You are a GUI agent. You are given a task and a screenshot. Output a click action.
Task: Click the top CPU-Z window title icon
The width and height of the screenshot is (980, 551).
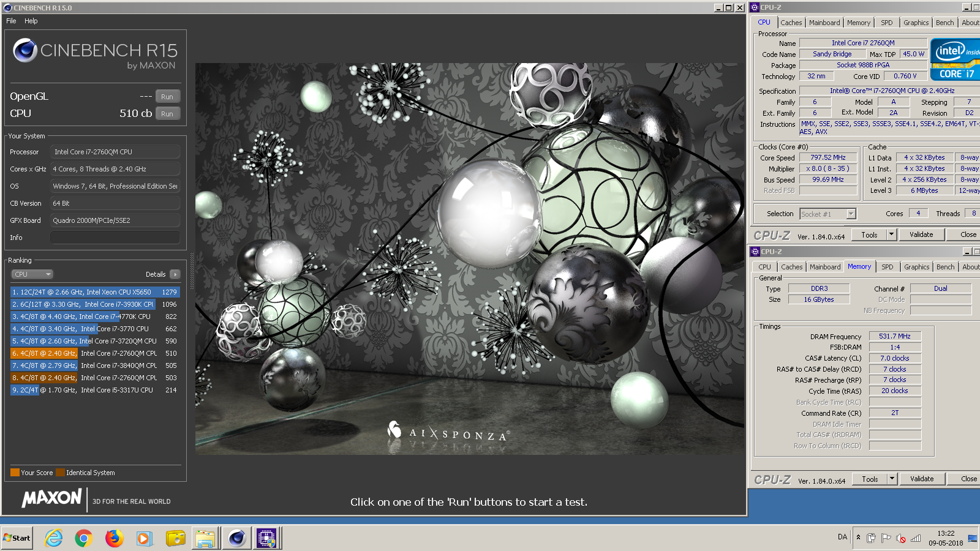pos(755,7)
